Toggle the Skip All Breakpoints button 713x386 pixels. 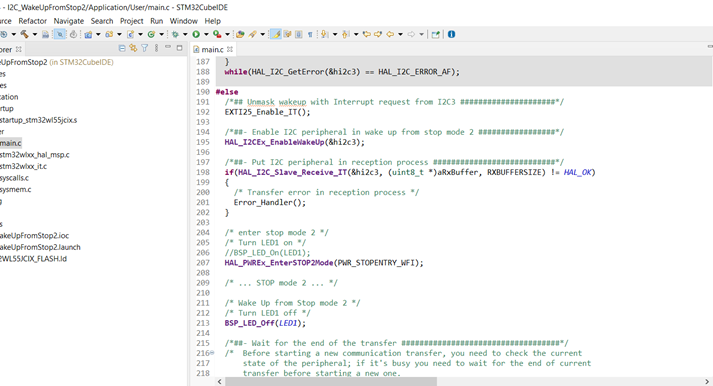click(60, 34)
